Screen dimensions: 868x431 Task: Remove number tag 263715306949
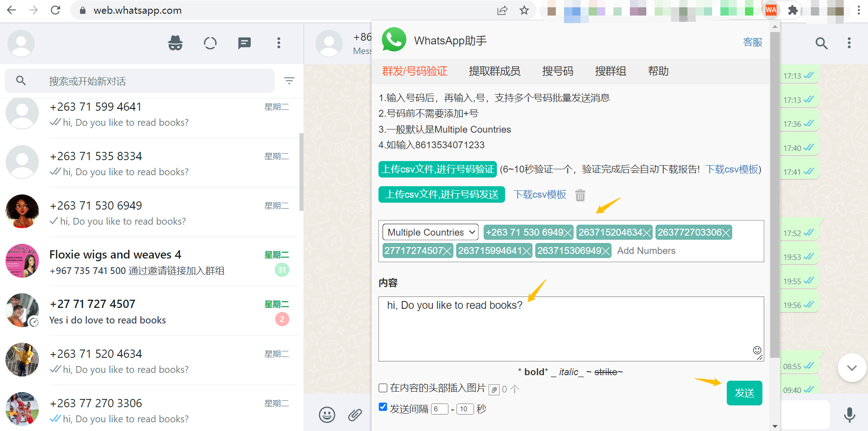click(x=606, y=251)
